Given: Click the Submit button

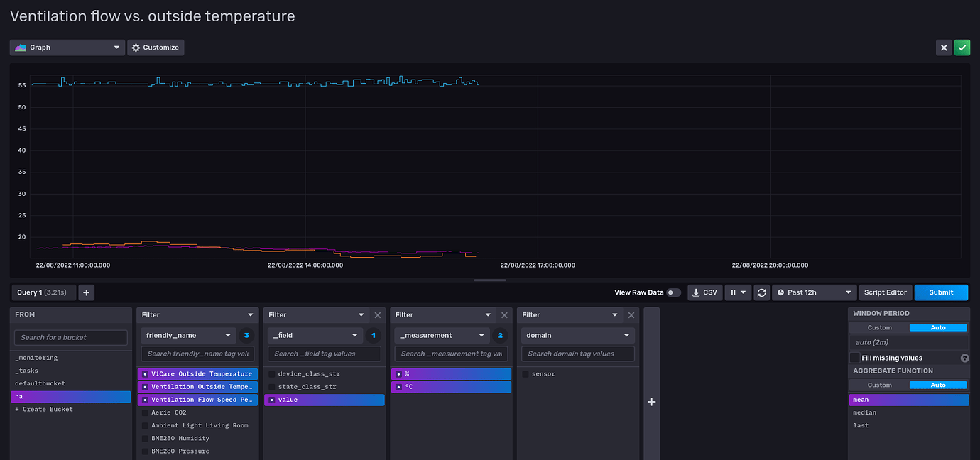Looking at the screenshot, I should (941, 292).
